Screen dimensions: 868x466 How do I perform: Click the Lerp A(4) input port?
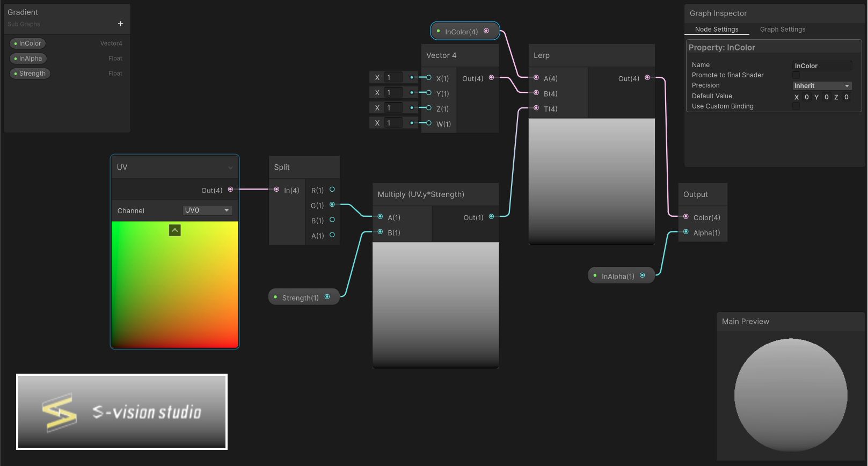(536, 78)
